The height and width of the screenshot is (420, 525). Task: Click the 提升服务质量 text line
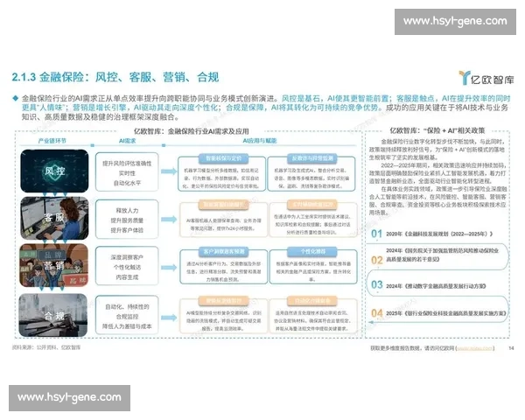(x=127, y=220)
